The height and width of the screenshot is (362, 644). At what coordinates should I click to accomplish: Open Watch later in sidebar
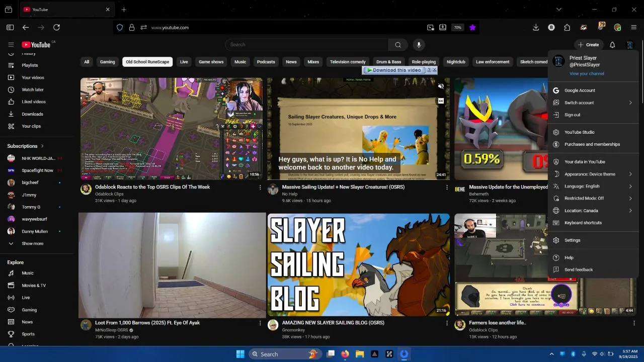(x=34, y=89)
